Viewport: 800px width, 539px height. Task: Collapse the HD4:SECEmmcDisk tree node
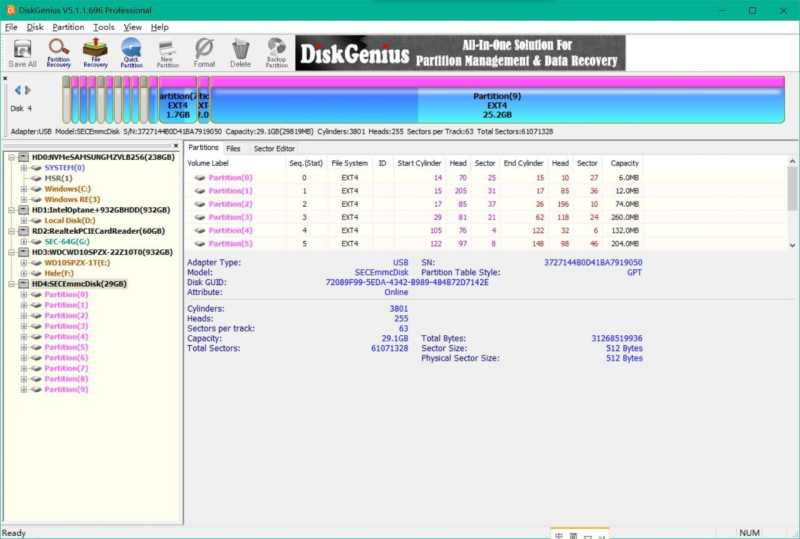pos(12,284)
